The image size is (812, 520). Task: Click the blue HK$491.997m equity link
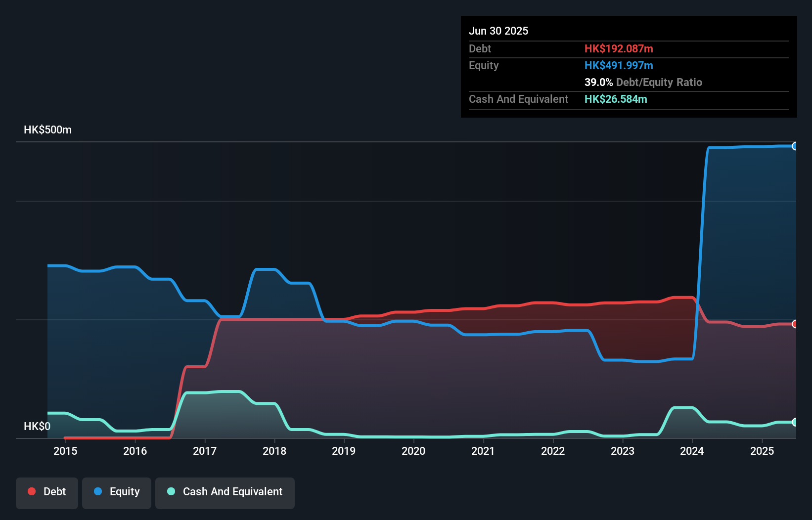coord(619,65)
